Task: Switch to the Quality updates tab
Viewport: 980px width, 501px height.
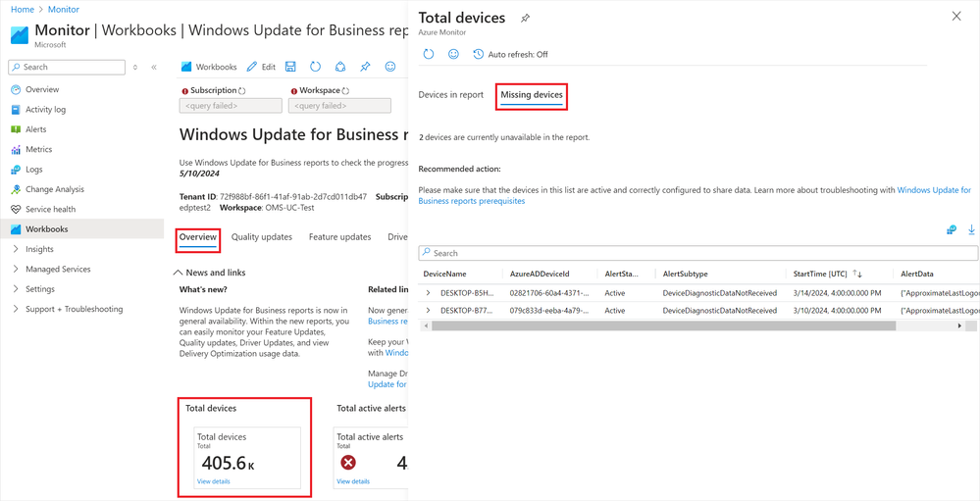Action: 262,237
